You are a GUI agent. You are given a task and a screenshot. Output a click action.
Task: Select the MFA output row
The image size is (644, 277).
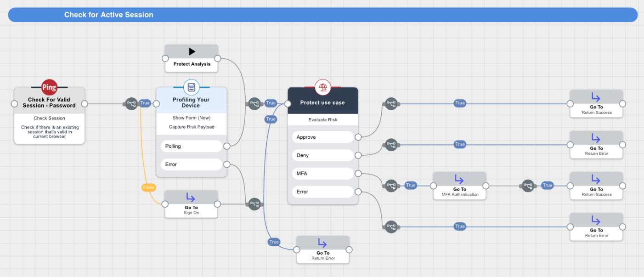coord(322,174)
